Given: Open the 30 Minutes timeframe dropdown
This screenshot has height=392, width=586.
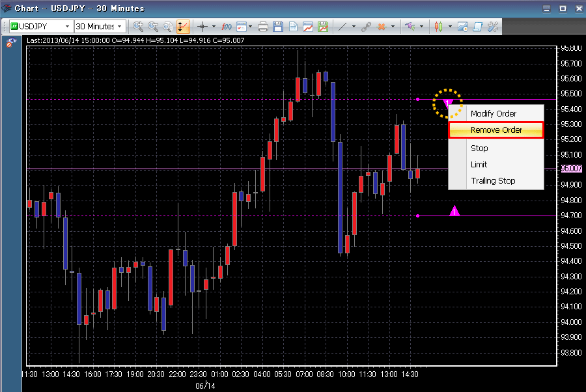Looking at the screenshot, I should pos(120,27).
